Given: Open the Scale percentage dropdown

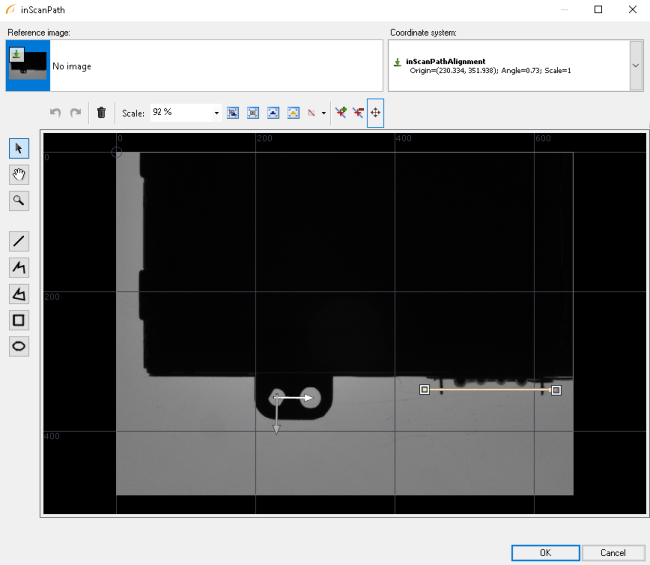Looking at the screenshot, I should point(217,113).
